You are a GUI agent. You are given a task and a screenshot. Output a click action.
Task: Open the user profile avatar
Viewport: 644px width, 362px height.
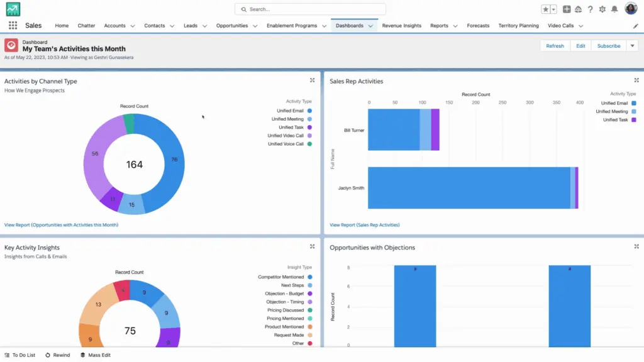[631, 8]
